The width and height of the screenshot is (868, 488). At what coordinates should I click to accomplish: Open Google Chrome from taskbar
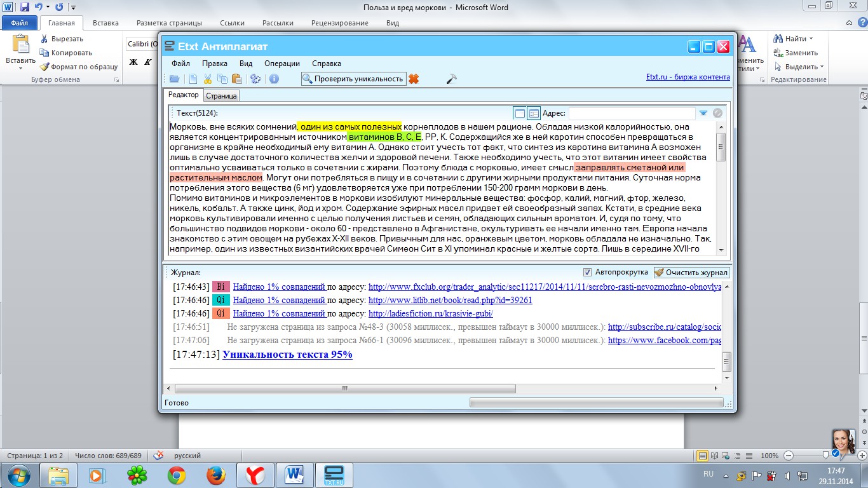pos(177,475)
